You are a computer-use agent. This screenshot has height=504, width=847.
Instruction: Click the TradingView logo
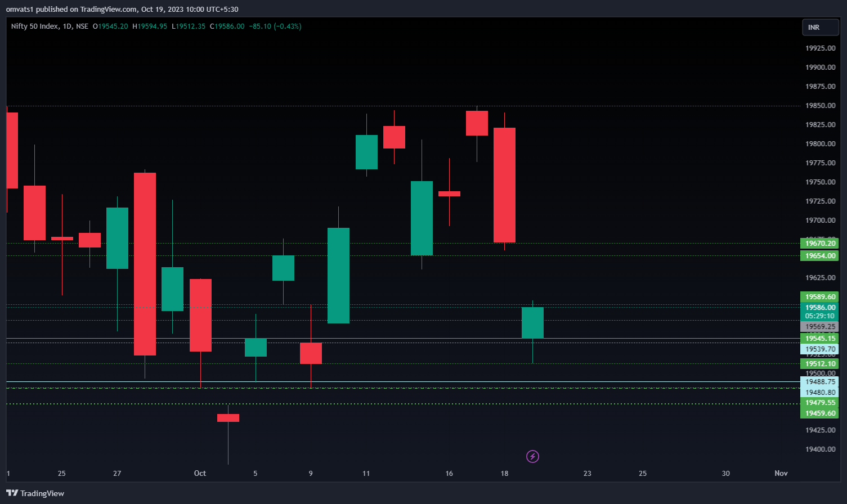(x=35, y=493)
